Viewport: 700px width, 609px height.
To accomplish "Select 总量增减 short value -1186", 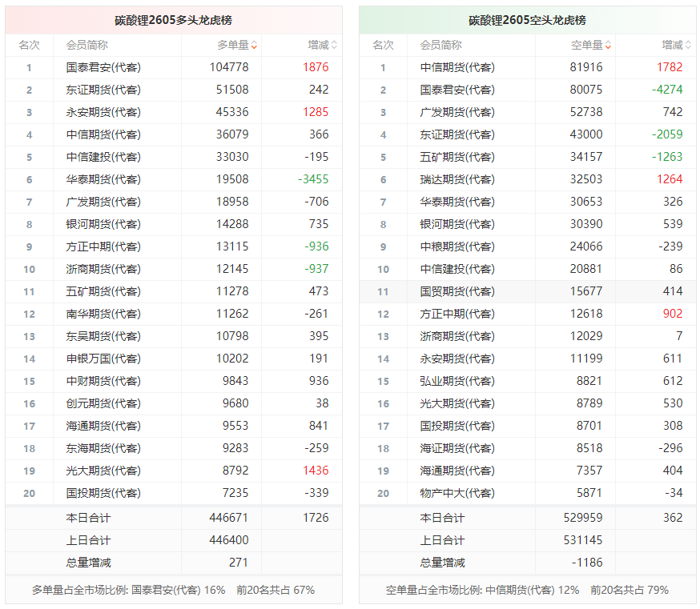I will point(587,563).
